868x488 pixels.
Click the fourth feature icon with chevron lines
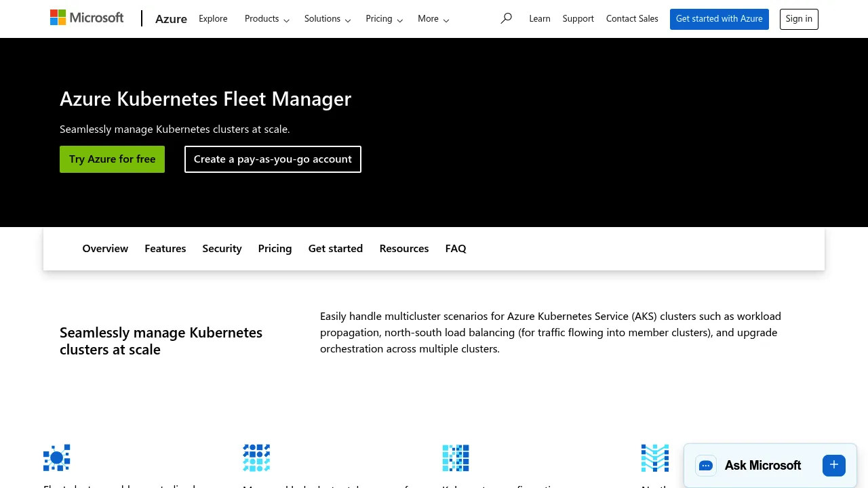point(655,458)
